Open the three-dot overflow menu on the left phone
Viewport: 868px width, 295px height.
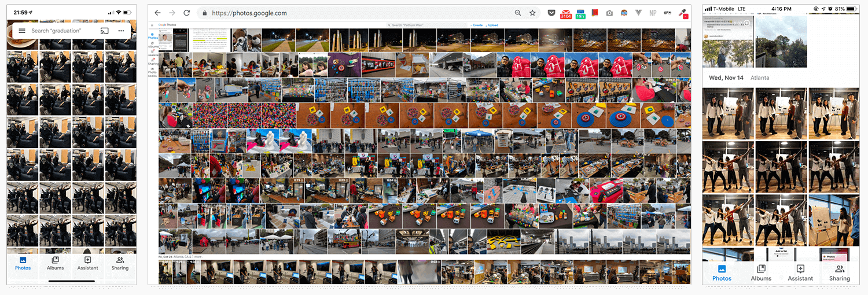point(121,31)
